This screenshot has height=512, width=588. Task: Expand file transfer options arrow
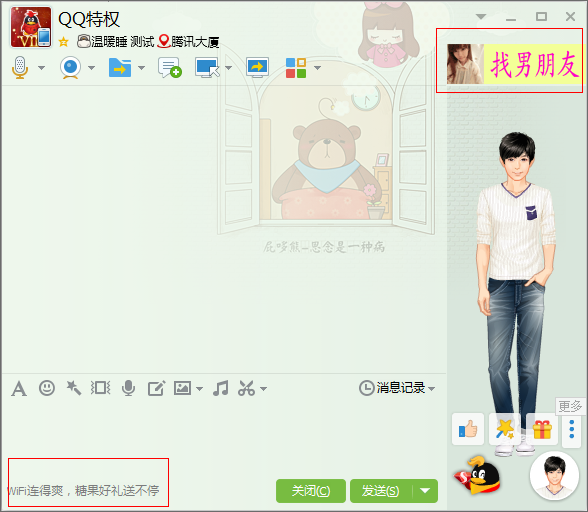[141, 68]
